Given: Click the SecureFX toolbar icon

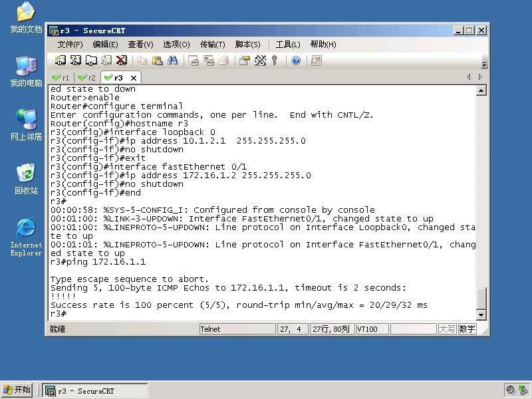Looking at the screenshot, I should (317, 61).
